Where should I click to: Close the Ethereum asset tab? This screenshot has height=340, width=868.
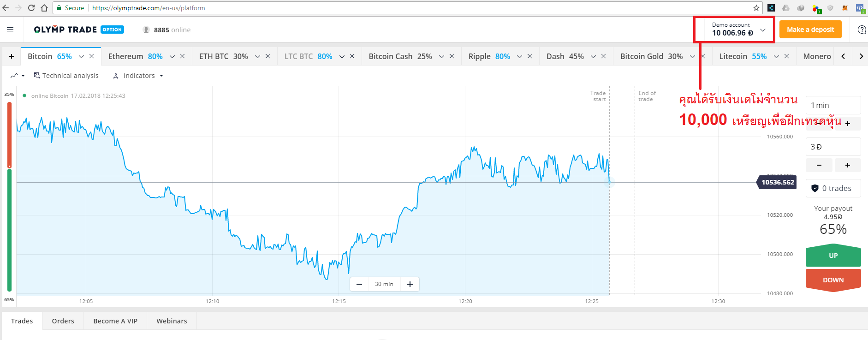point(183,56)
